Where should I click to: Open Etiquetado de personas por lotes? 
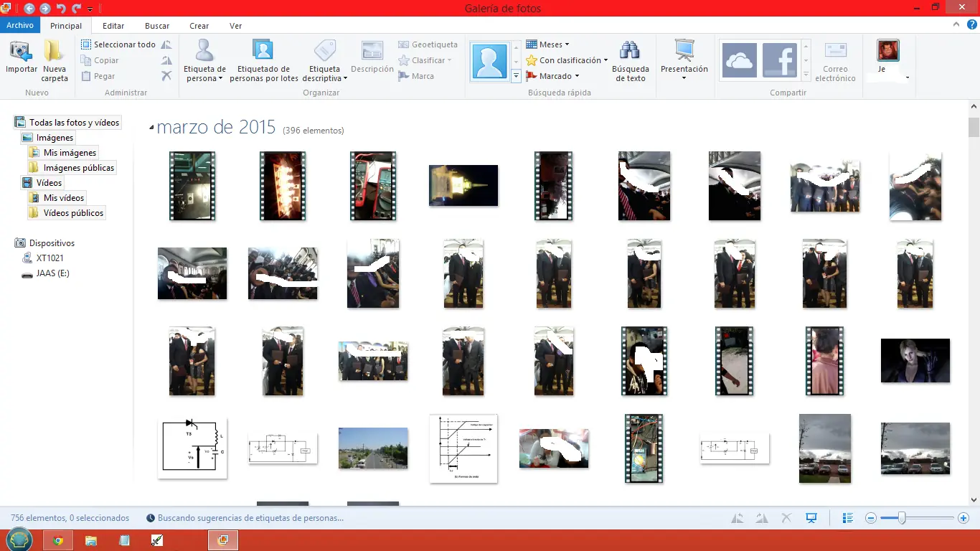(263, 61)
